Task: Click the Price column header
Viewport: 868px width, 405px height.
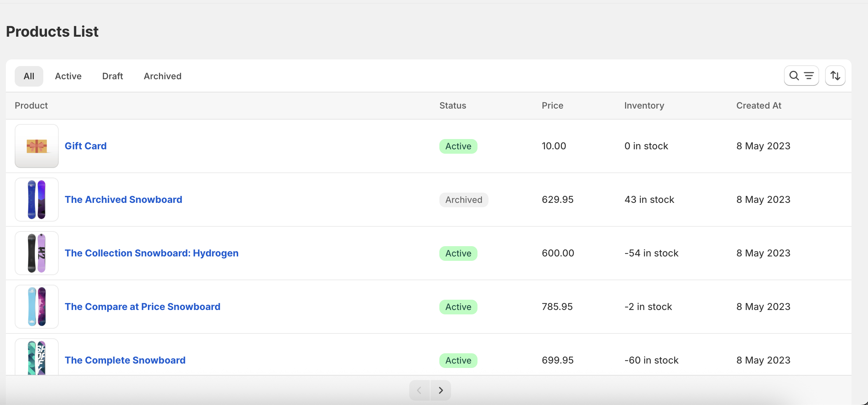Action: tap(552, 106)
